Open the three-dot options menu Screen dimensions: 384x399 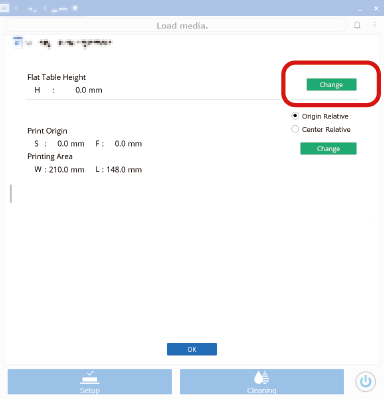point(375,25)
